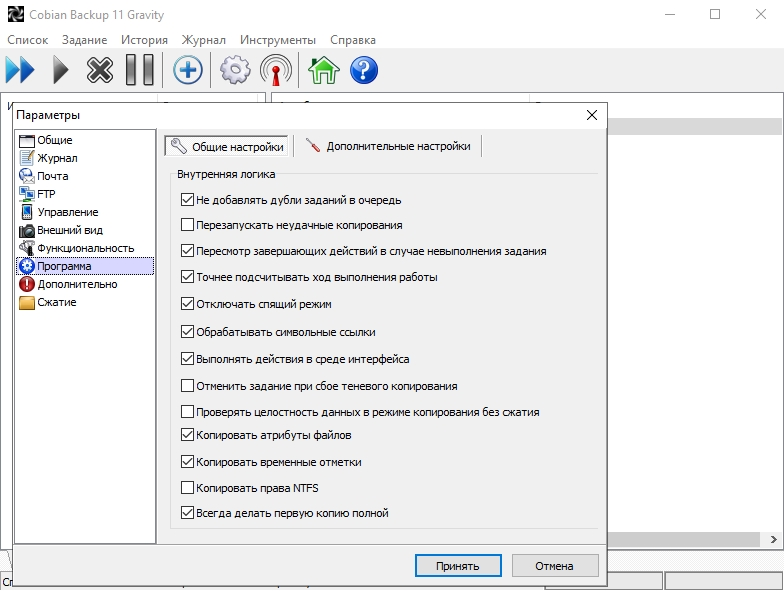The image size is (784, 591).
Task: Uncheck Копировать атрибуты файлов
Action: point(187,434)
